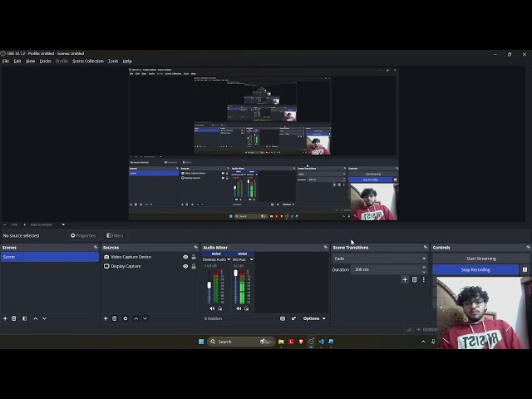Open the File menu
This screenshot has width=532, height=399.
[x=6, y=61]
